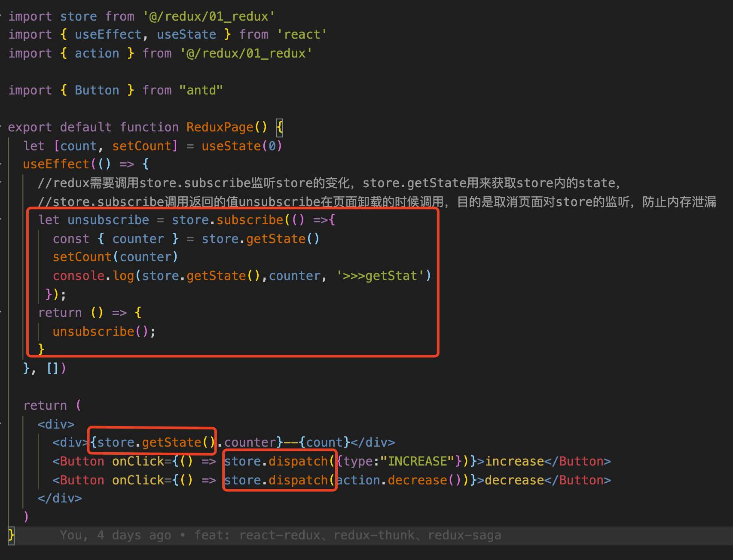Viewport: 733px width, 560px height.
Task: Click the export keyword
Action: 30,127
